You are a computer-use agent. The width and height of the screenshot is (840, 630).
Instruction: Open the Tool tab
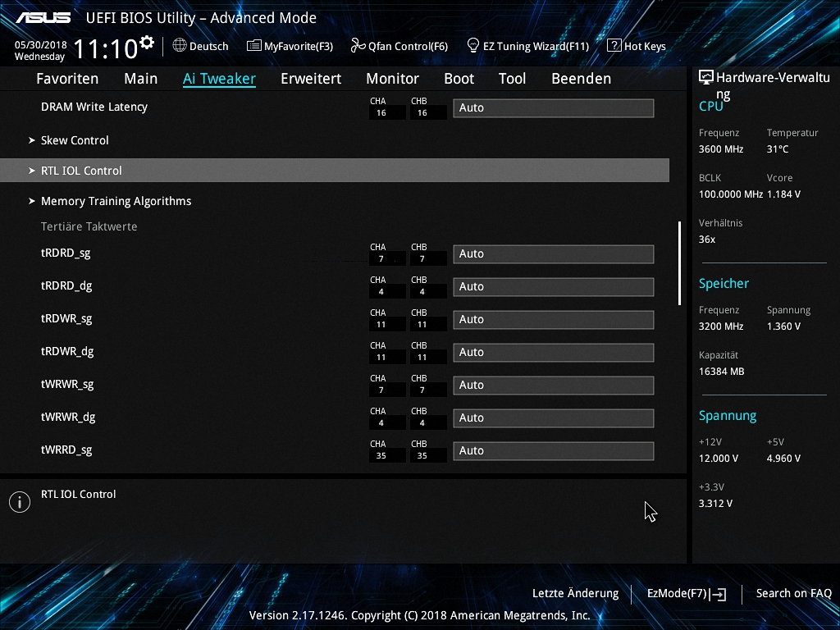512,79
